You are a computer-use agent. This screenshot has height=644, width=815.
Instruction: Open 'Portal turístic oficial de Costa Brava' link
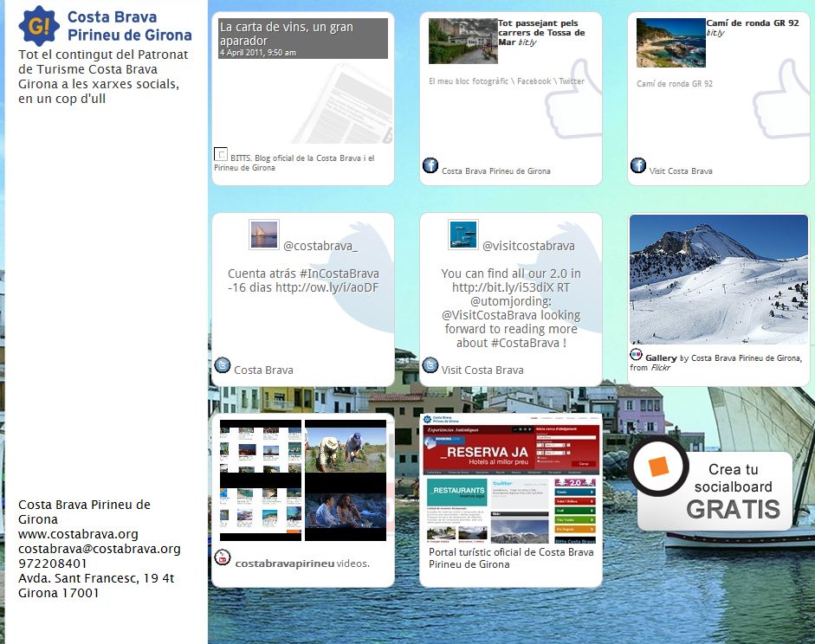tap(511, 558)
